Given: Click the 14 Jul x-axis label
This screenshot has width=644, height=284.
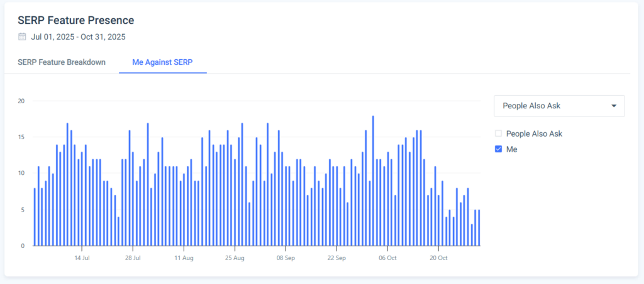Looking at the screenshot, I should tap(82, 258).
